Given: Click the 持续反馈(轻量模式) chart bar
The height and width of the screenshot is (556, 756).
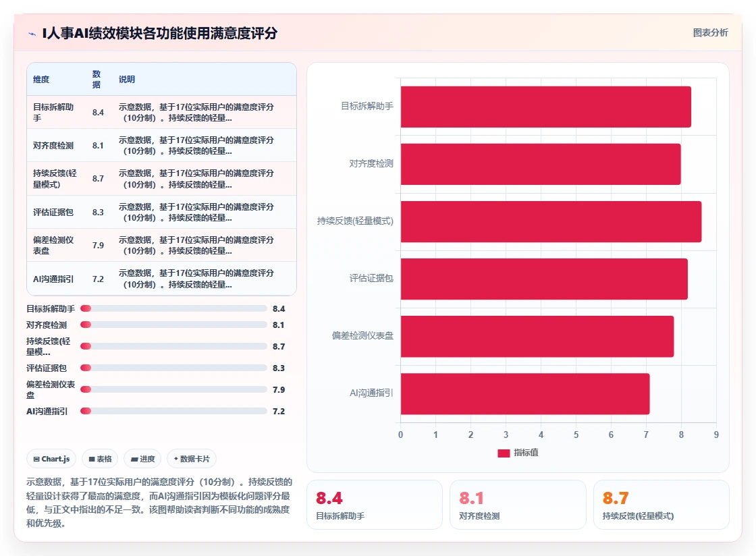Looking at the screenshot, I should pos(551,221).
